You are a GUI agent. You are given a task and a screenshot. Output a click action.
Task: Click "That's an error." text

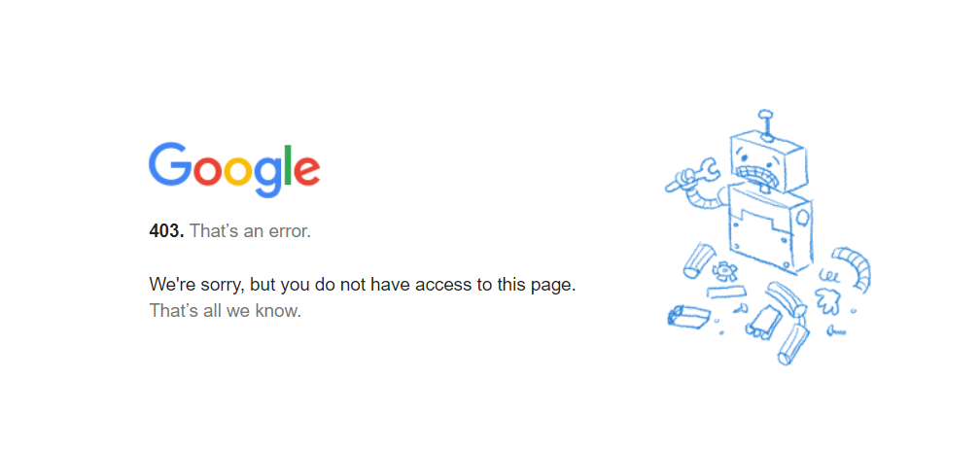[250, 231]
